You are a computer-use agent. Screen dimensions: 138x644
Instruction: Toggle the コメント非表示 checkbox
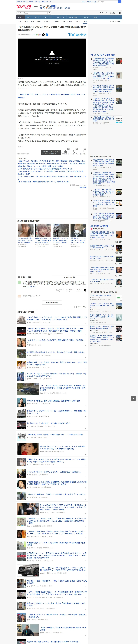75,307
